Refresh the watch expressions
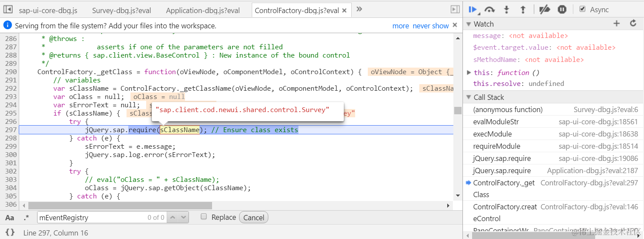Image resolution: width=644 pixels, height=239 pixels. pos(633,24)
